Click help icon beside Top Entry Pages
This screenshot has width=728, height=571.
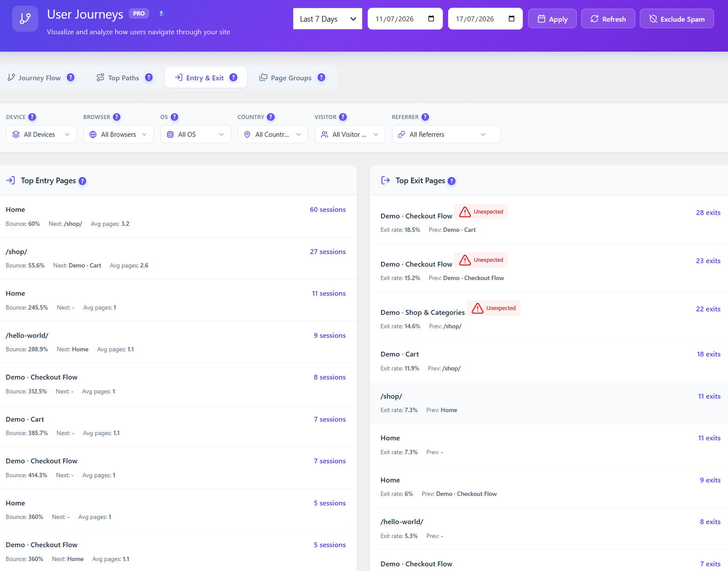pos(82,181)
